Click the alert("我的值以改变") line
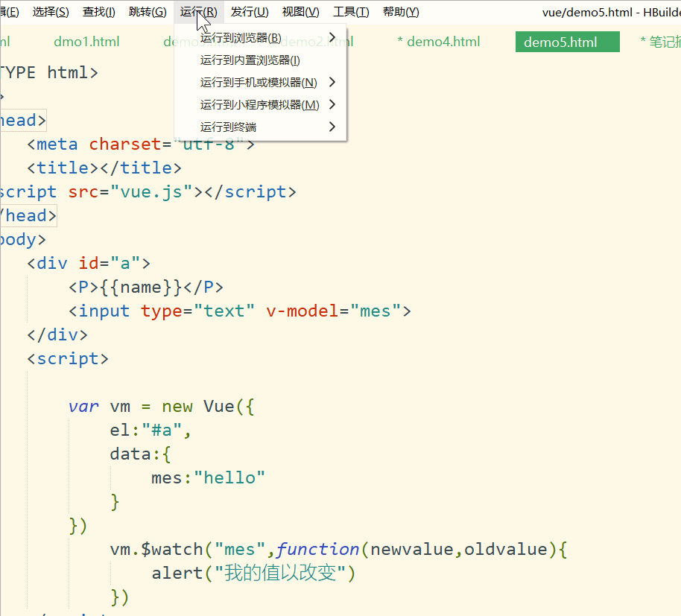Image resolution: width=681 pixels, height=616 pixels. 253,574
